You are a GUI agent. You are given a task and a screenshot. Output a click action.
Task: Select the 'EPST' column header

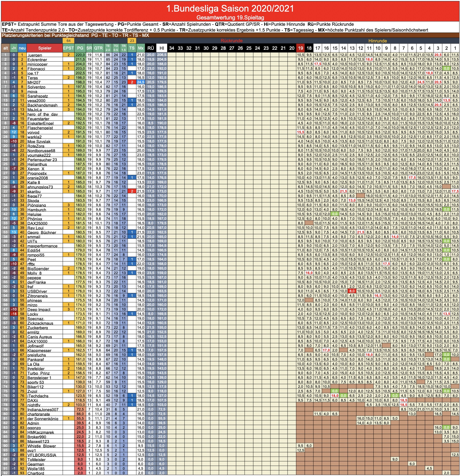tap(68, 48)
